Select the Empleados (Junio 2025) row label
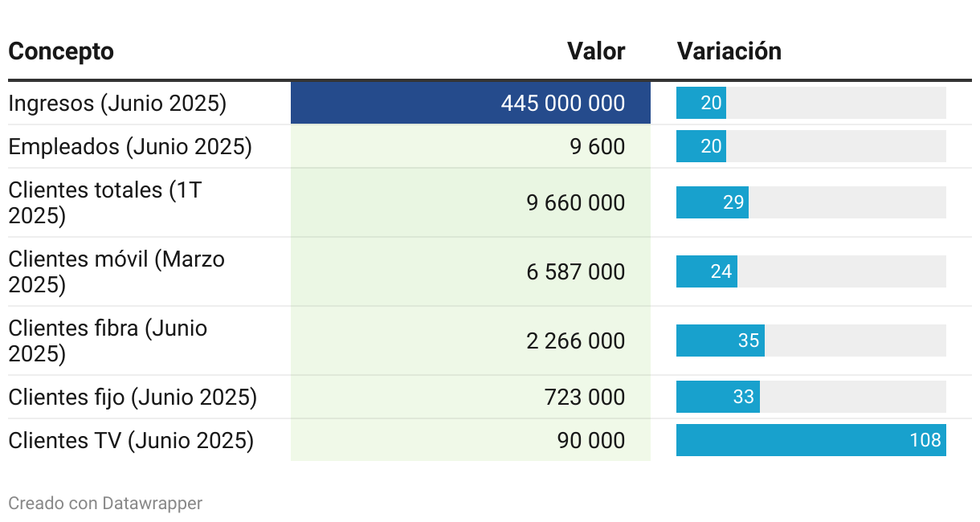Image resolution: width=980 pixels, height=522 pixels. click(130, 147)
